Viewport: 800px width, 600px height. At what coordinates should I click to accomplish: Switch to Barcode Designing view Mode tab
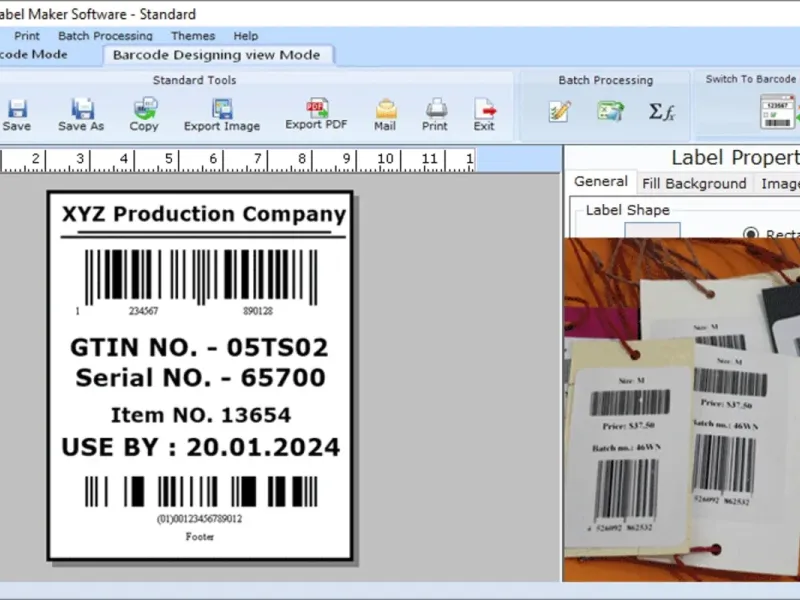[x=217, y=55]
